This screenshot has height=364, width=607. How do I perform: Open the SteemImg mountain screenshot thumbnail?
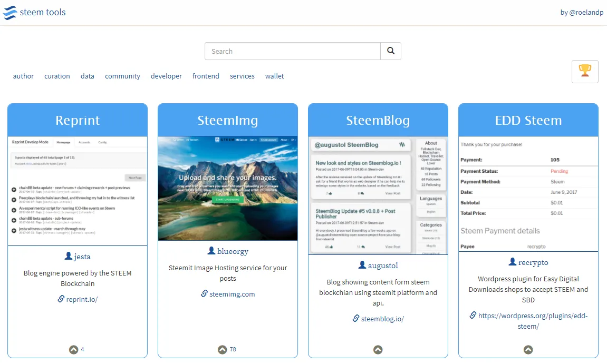pos(228,189)
